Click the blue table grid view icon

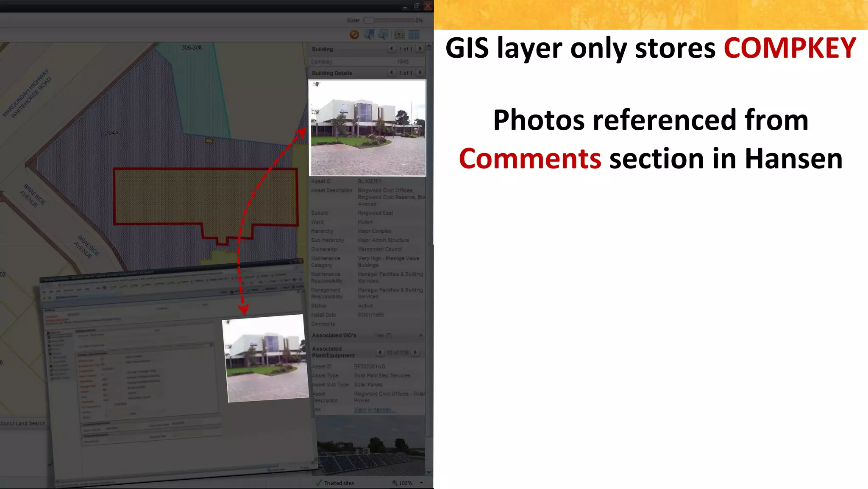pos(414,35)
